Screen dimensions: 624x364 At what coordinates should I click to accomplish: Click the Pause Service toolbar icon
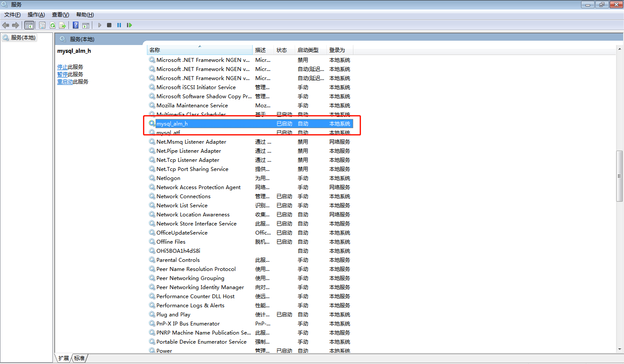[119, 25]
